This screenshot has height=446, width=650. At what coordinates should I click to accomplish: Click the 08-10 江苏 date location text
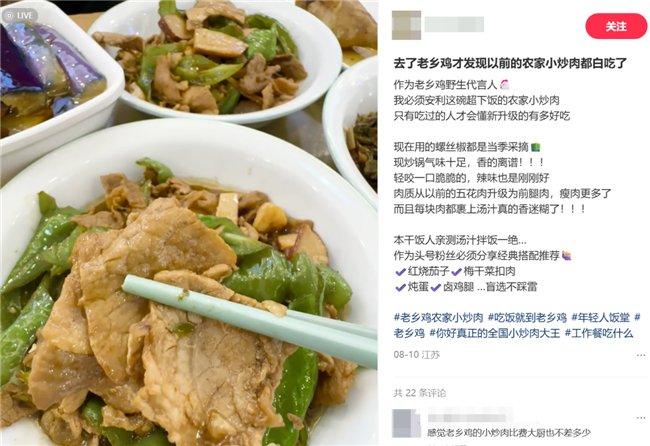[416, 355]
